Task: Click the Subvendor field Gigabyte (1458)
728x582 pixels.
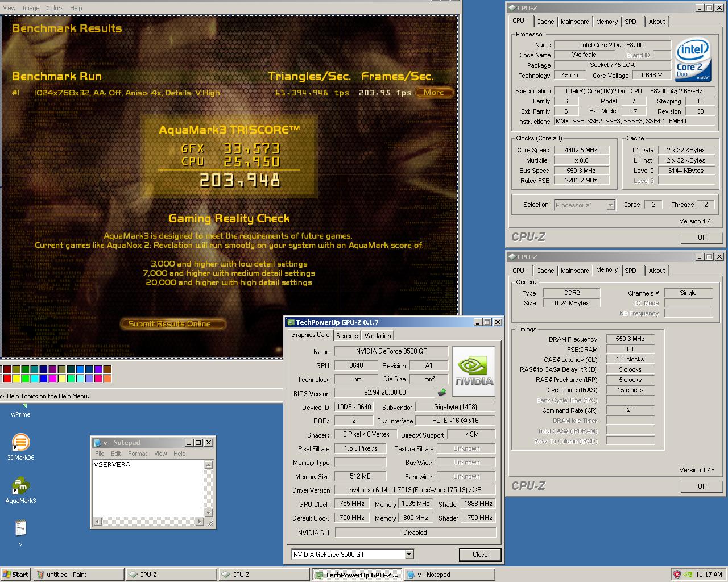Action: [x=455, y=407]
